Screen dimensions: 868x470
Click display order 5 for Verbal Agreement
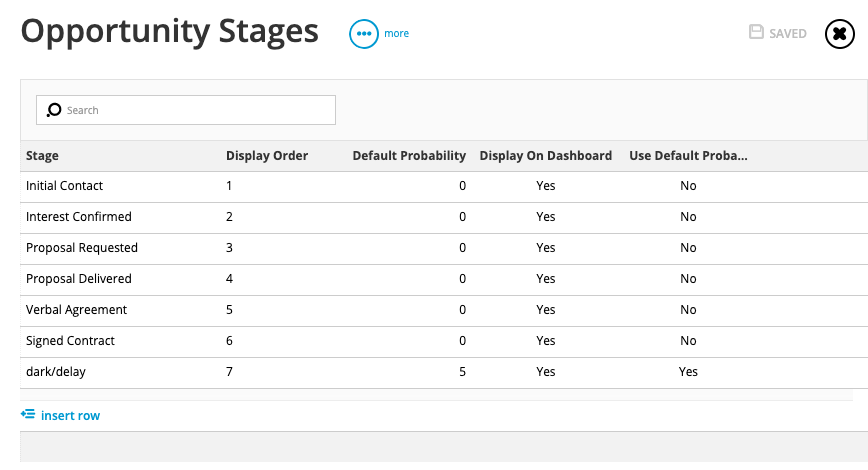[229, 309]
